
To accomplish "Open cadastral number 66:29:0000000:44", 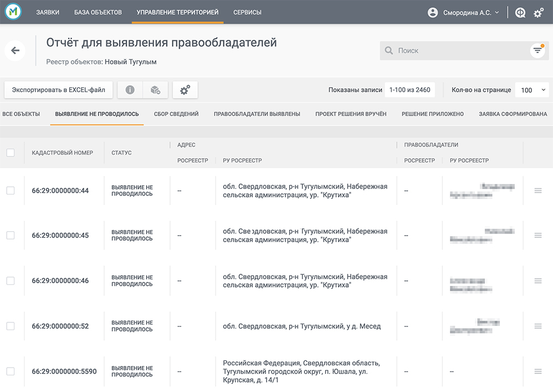I will [60, 191].
